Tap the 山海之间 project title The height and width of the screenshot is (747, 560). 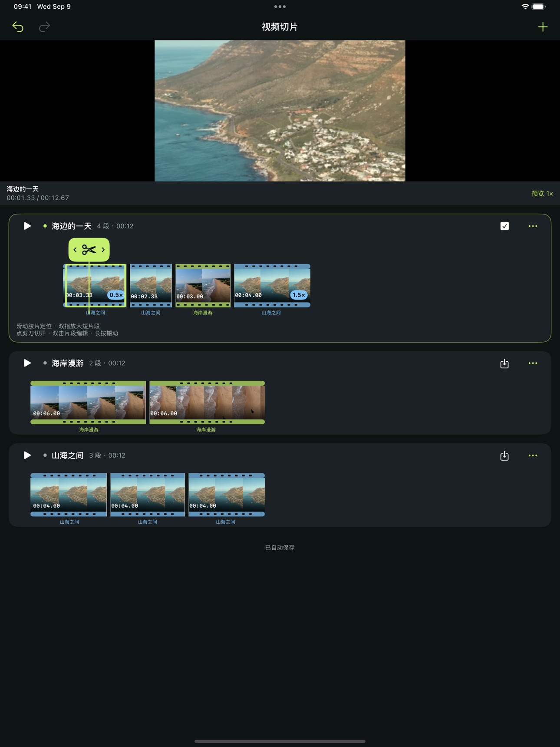(x=68, y=455)
